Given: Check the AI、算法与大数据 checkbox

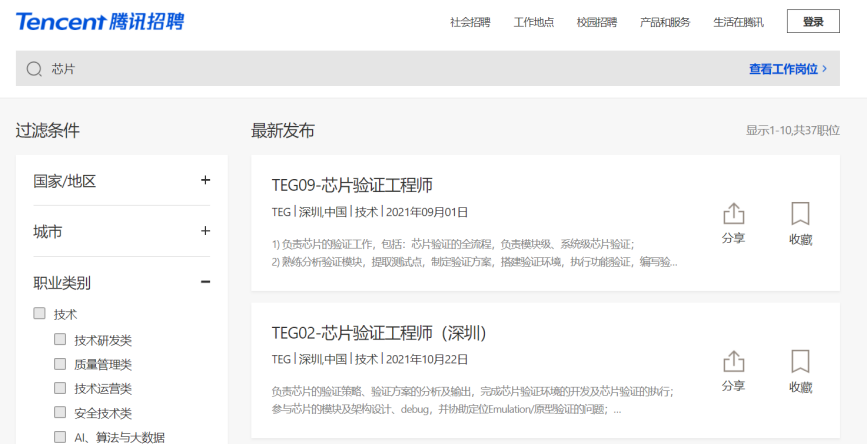Looking at the screenshot, I should pyautogui.click(x=60, y=437).
